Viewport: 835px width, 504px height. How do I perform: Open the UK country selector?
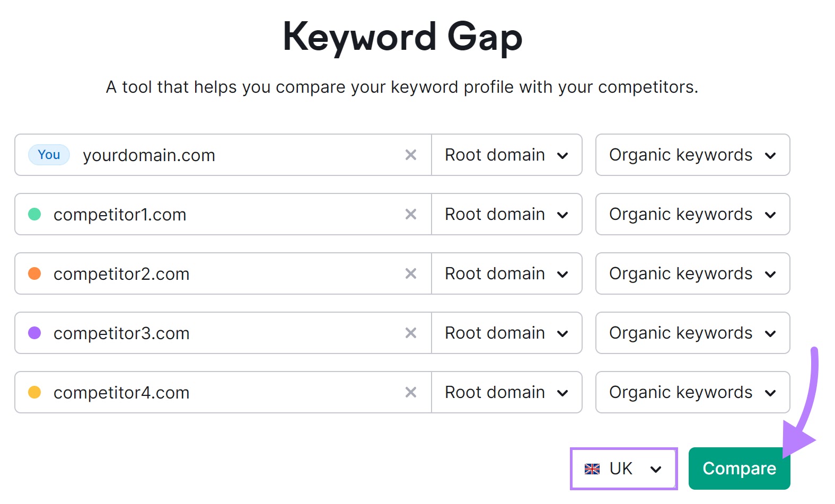coord(623,468)
